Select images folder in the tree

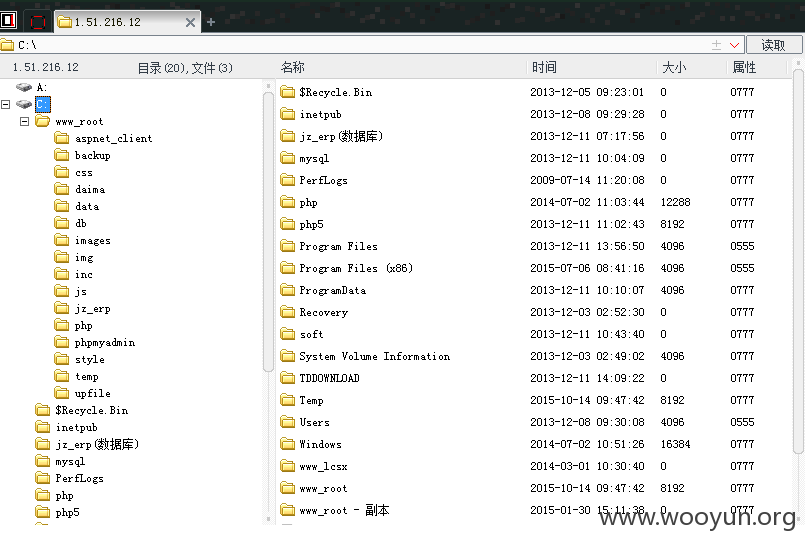coord(93,241)
